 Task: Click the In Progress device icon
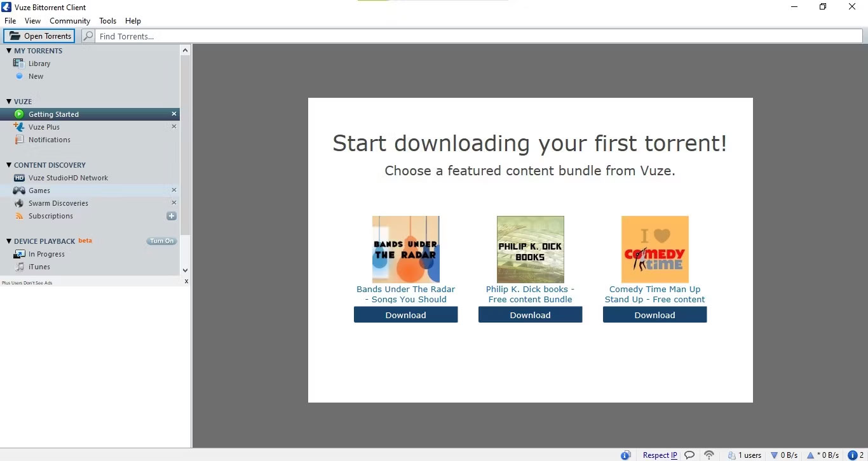click(x=19, y=254)
